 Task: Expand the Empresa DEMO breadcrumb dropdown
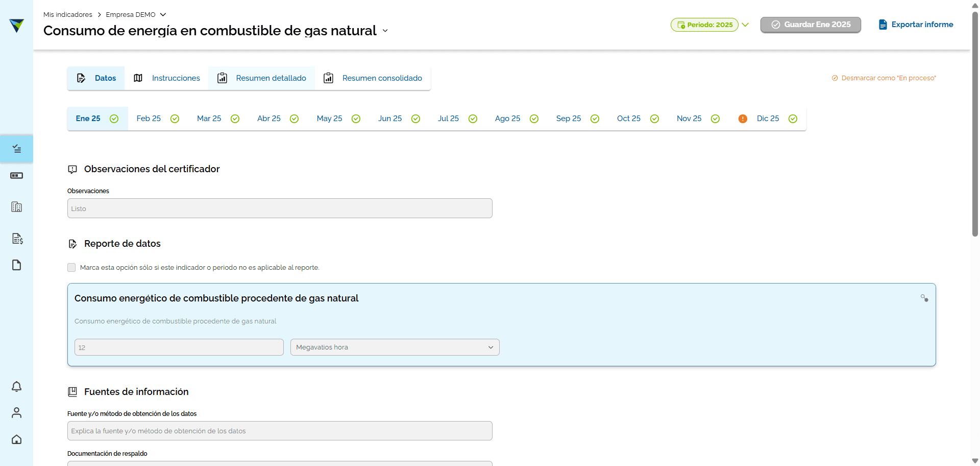click(x=163, y=15)
